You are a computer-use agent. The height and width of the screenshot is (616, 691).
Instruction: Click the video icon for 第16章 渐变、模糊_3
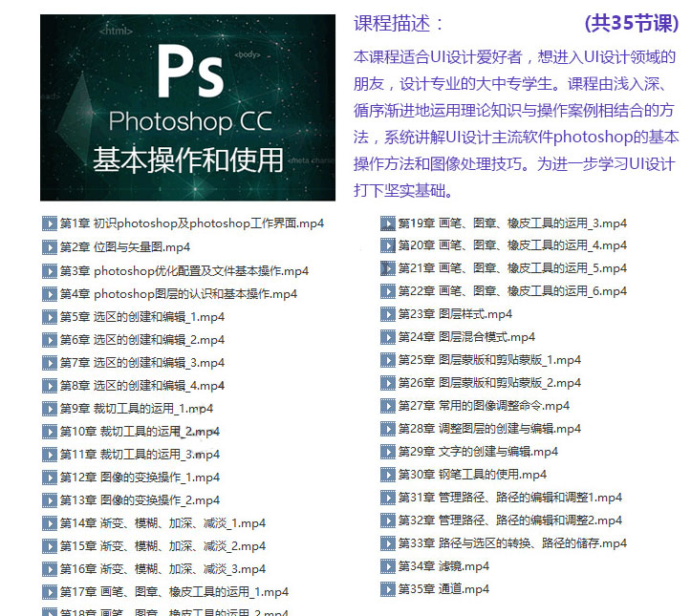(50, 569)
